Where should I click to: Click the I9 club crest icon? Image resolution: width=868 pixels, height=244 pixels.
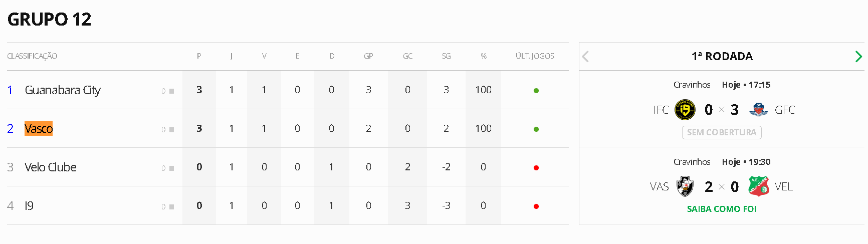pos(685,110)
